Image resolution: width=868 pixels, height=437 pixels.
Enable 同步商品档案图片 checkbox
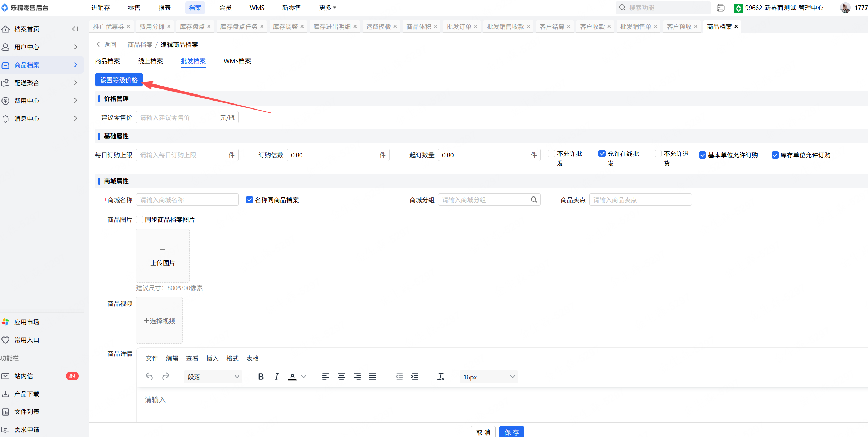click(140, 219)
